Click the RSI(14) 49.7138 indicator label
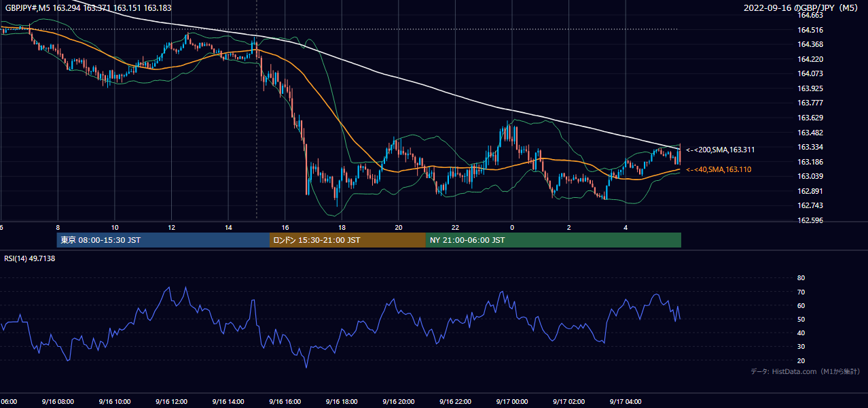The width and height of the screenshot is (868, 408). point(30,258)
